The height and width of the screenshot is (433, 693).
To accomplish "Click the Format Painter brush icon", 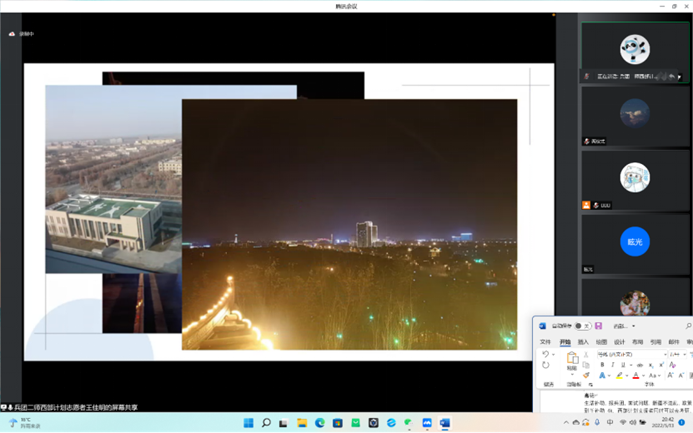I will pos(586,376).
